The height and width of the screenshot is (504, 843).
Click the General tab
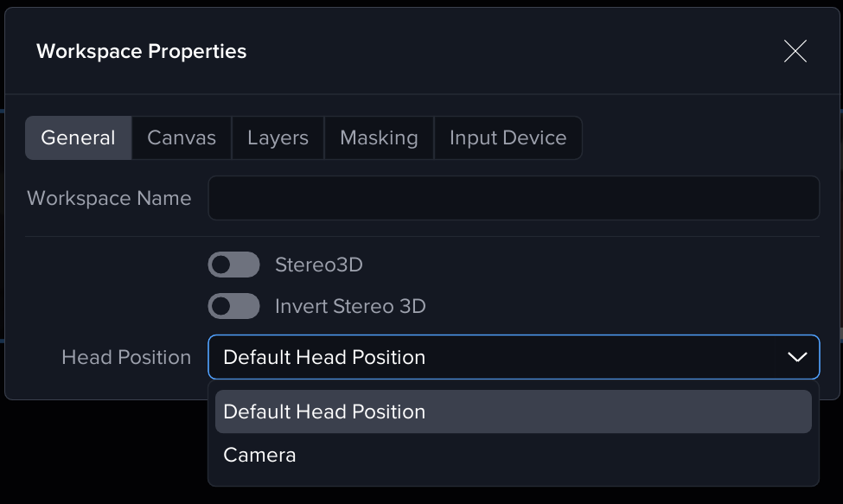(x=78, y=138)
